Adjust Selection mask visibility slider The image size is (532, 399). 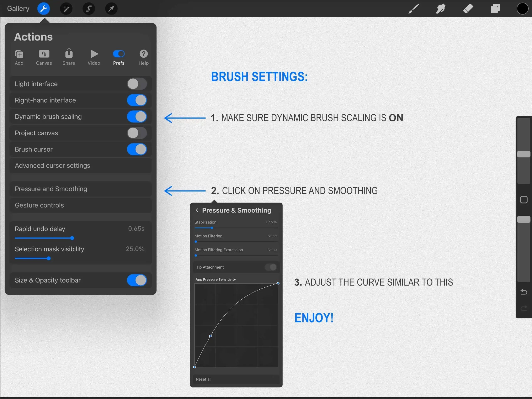pyautogui.click(x=49, y=258)
